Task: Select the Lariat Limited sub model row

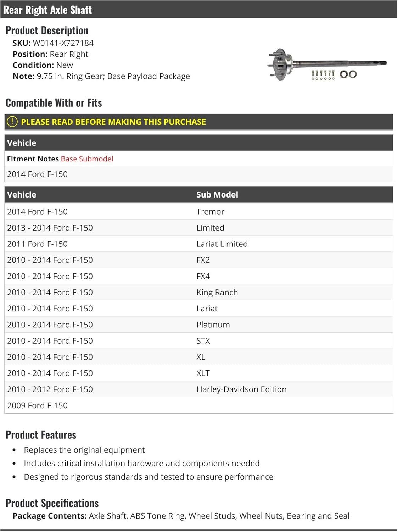Action: [199, 244]
